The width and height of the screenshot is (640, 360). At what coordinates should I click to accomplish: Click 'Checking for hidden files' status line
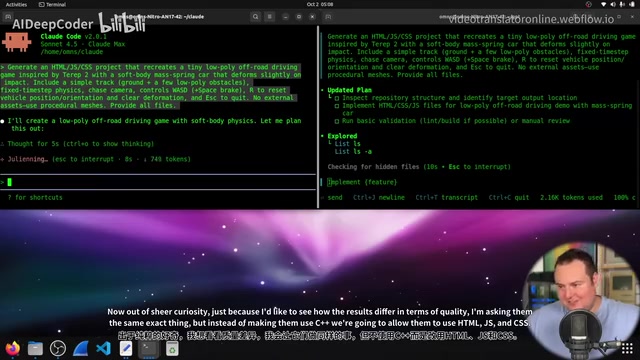click(419, 167)
